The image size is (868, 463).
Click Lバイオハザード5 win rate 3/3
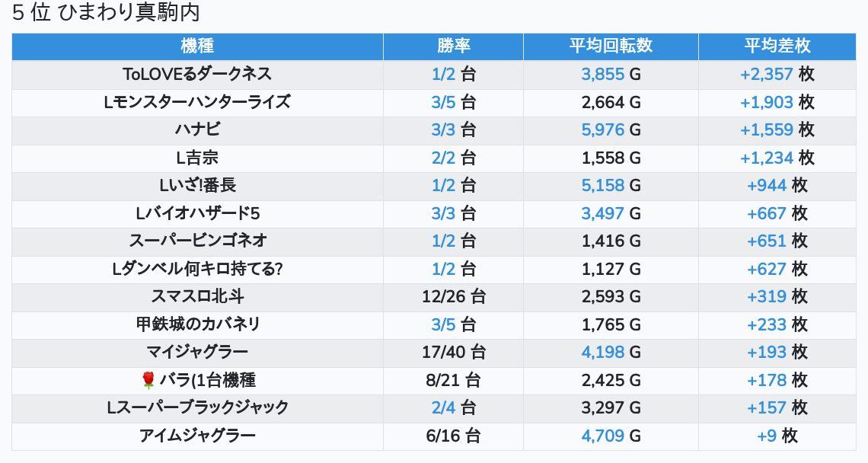[443, 213]
